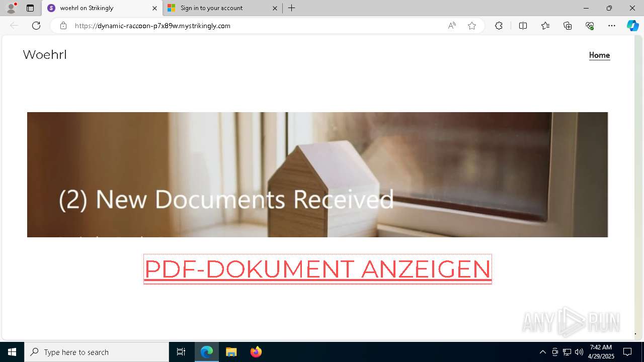The height and width of the screenshot is (362, 644).
Task: Click the address bar URL
Action: [x=152, y=26]
